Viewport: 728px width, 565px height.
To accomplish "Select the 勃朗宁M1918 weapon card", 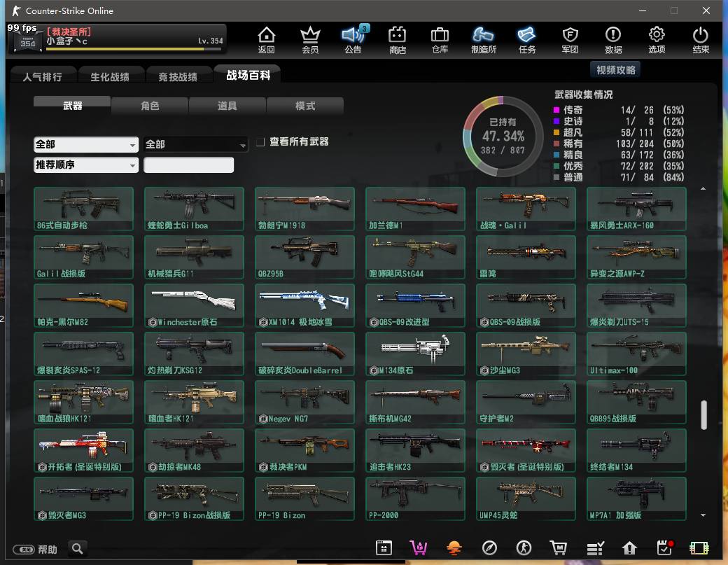I will pyautogui.click(x=304, y=209).
